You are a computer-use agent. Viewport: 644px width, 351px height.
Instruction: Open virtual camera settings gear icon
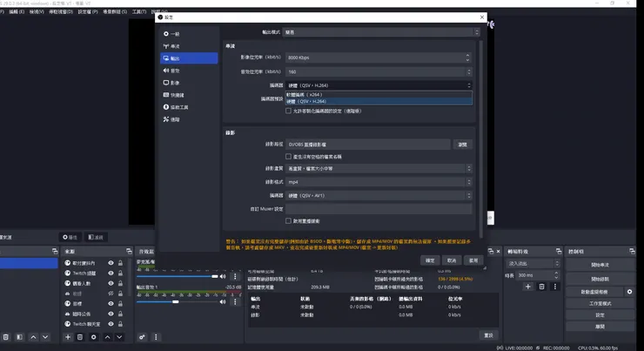[629, 292]
